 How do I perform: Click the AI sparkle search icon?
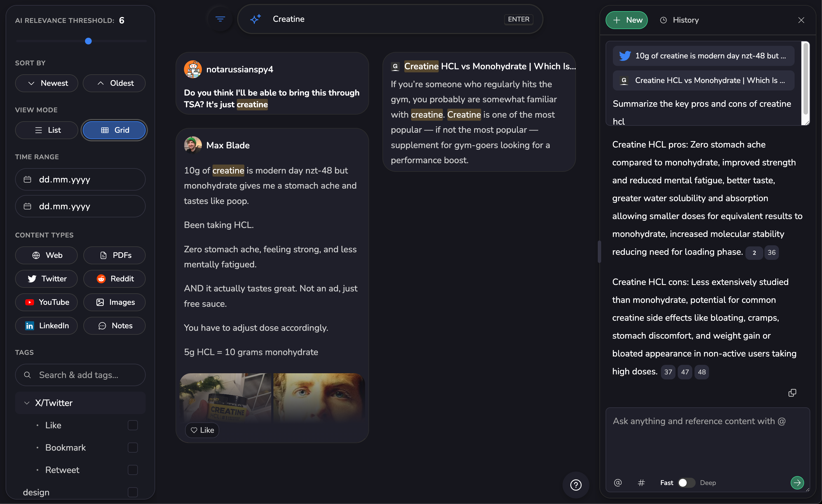click(x=256, y=19)
